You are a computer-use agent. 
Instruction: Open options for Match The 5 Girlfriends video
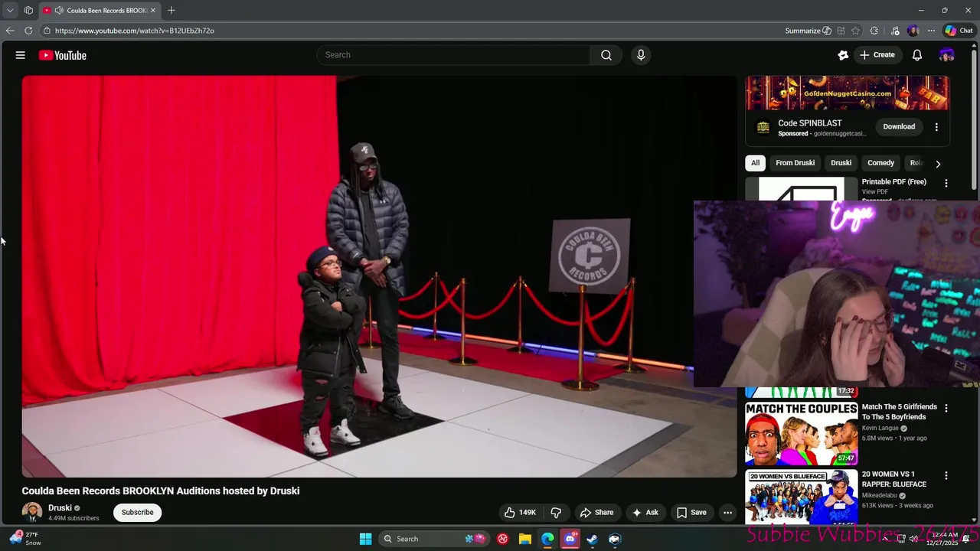click(946, 409)
